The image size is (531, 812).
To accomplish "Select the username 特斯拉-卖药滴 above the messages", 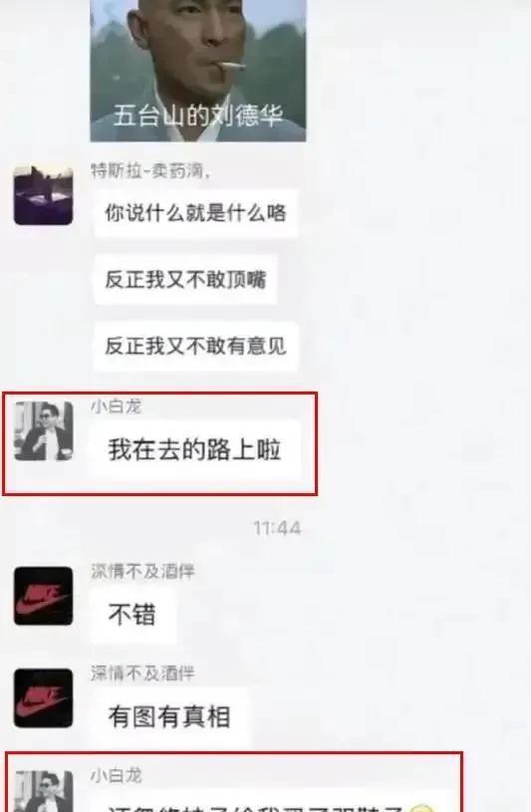I will point(150,170).
